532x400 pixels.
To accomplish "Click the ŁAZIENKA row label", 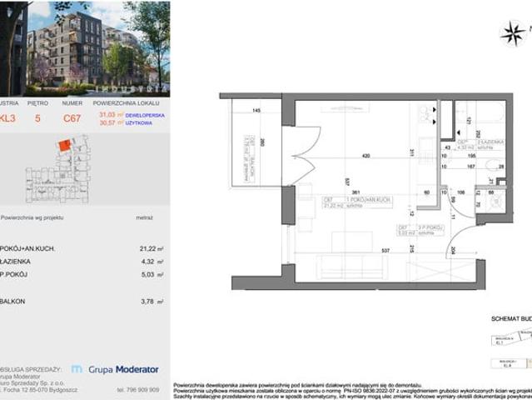I will [x=15, y=262].
